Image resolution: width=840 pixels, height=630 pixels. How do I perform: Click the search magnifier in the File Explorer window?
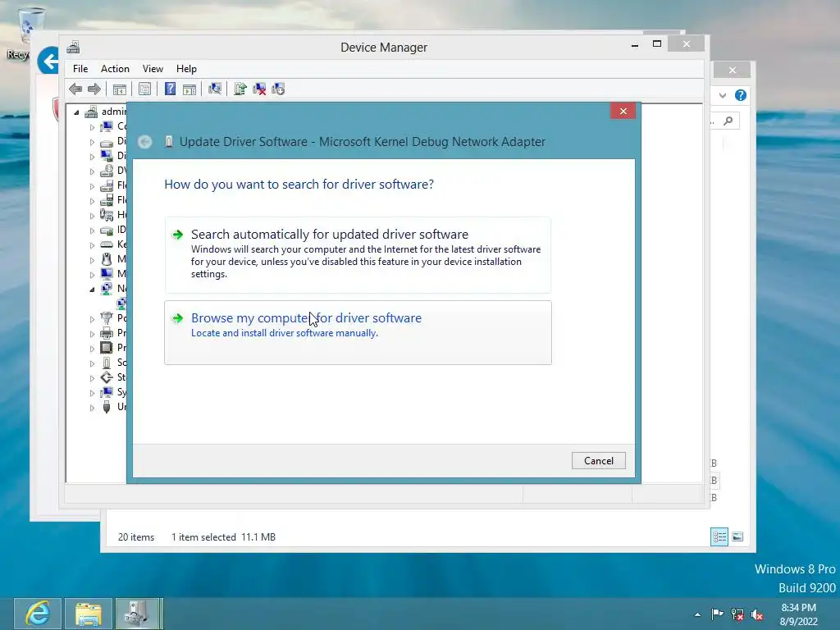(x=728, y=121)
